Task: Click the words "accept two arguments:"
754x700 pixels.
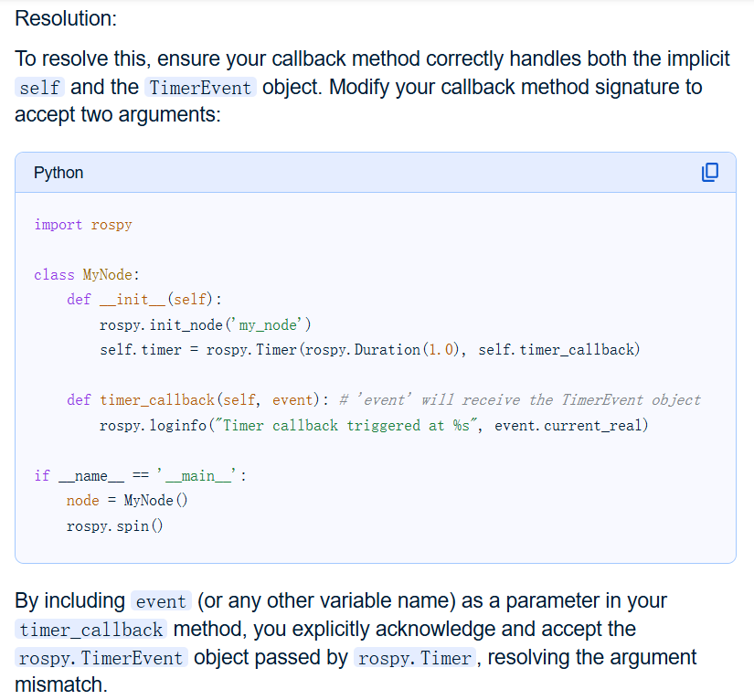Action: pos(118,115)
